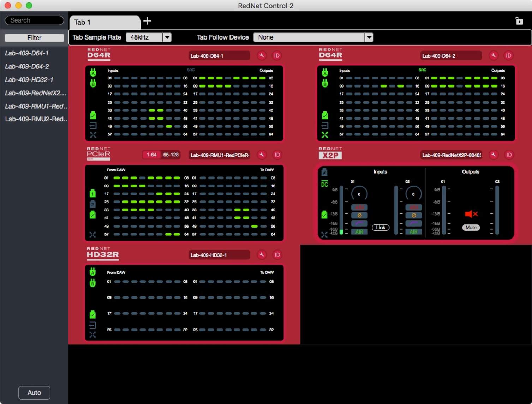Screen dimensions: 532x404
Task: Click the ID button on Lab-409-D64-2
Action: (508, 55)
